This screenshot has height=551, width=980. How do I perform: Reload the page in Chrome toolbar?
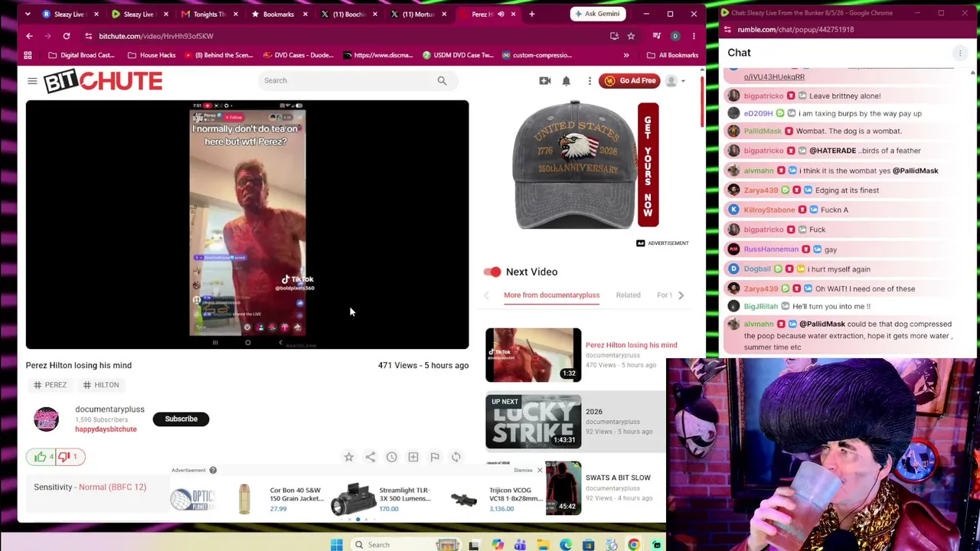click(x=67, y=36)
